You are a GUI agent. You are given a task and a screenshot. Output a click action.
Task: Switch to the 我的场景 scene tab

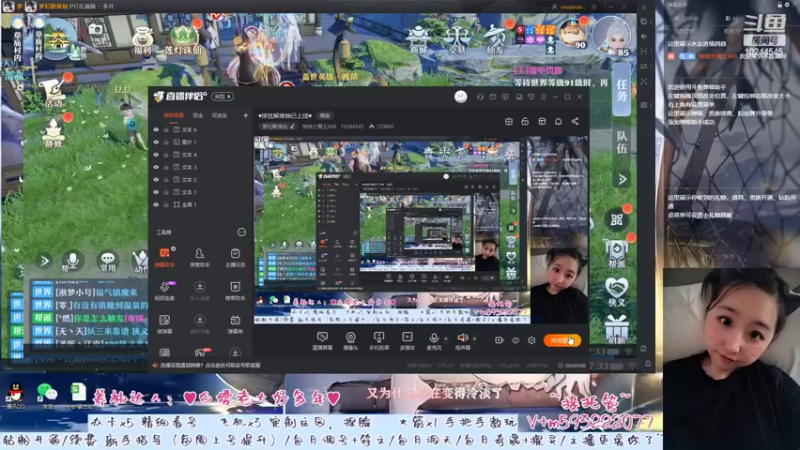pos(173,116)
